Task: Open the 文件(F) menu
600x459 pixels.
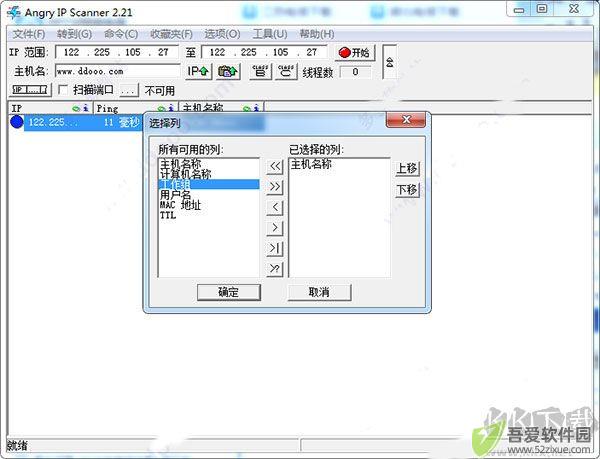Action: (x=29, y=34)
